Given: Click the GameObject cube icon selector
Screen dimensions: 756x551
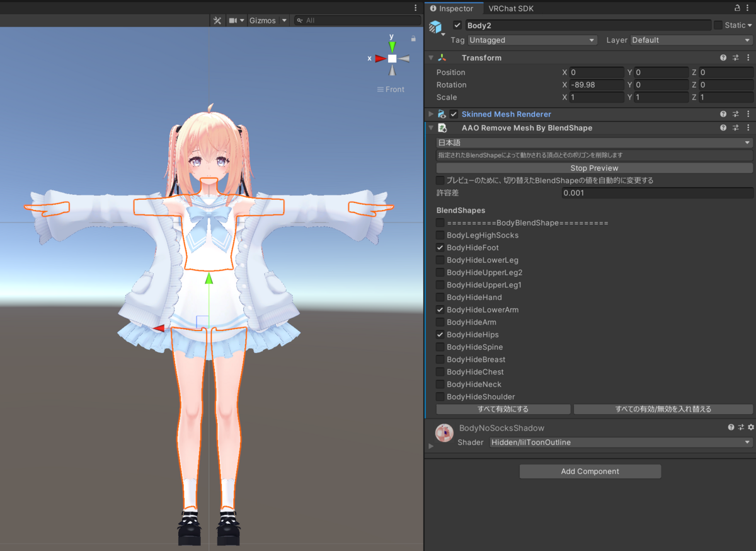Looking at the screenshot, I should tap(436, 28).
